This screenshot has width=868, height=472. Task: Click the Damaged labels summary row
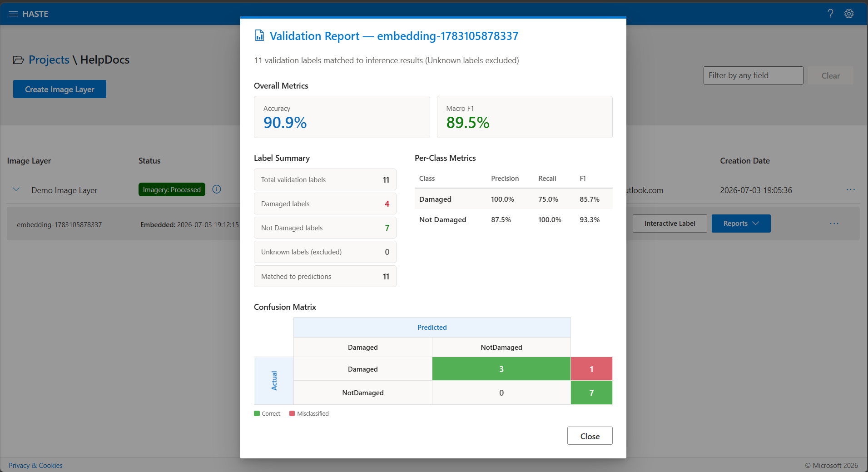point(325,204)
